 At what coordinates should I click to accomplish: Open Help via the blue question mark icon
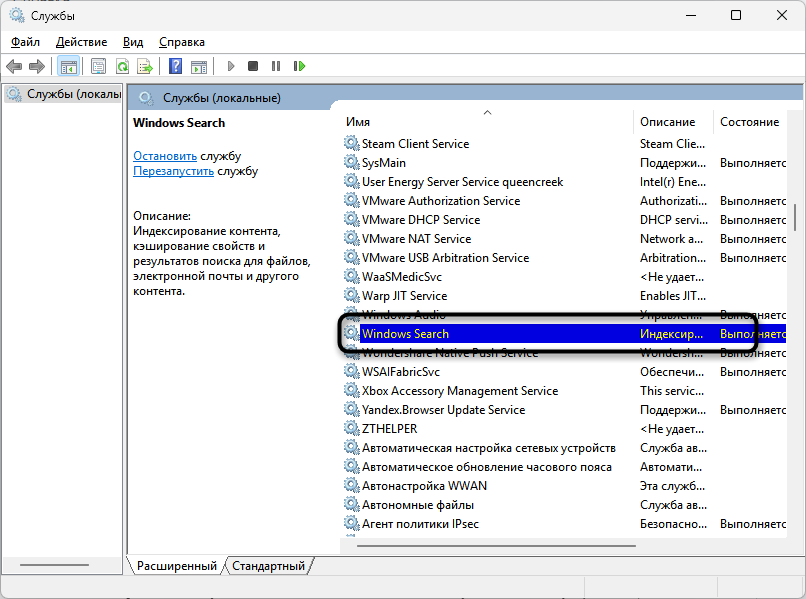pyautogui.click(x=175, y=66)
